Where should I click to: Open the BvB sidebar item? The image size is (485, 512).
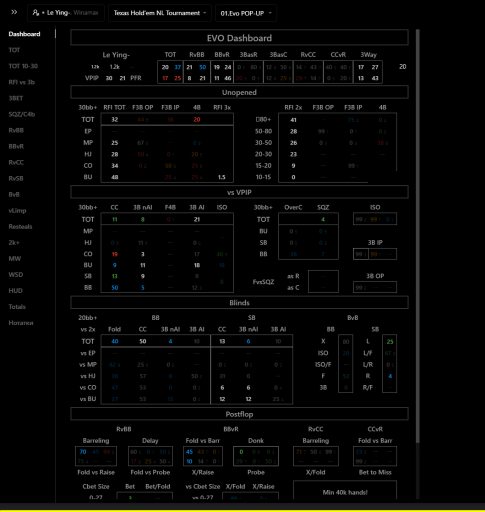point(14,194)
